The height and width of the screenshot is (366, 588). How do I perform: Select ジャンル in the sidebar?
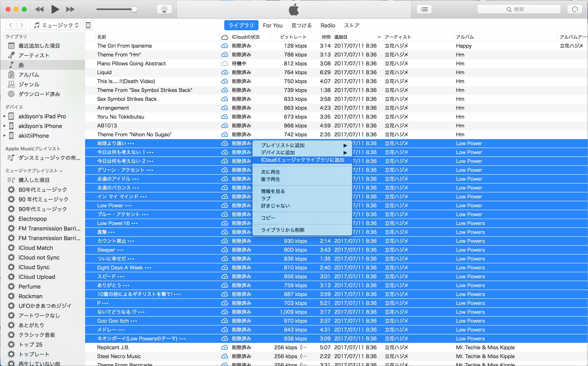coord(43,84)
